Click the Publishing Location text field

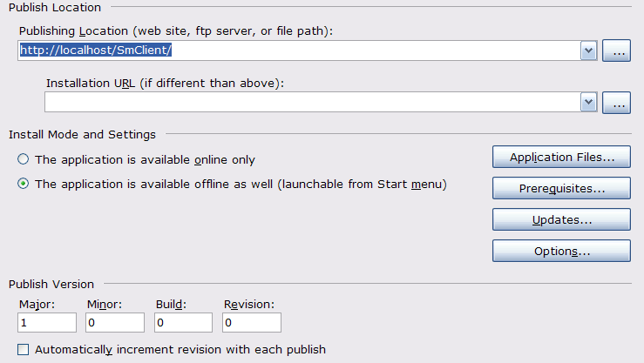tap(296, 50)
